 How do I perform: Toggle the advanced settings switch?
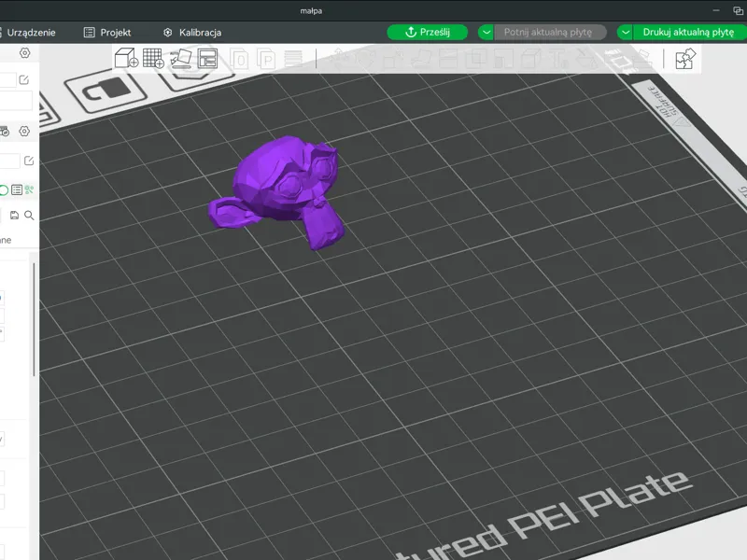(x=3, y=190)
